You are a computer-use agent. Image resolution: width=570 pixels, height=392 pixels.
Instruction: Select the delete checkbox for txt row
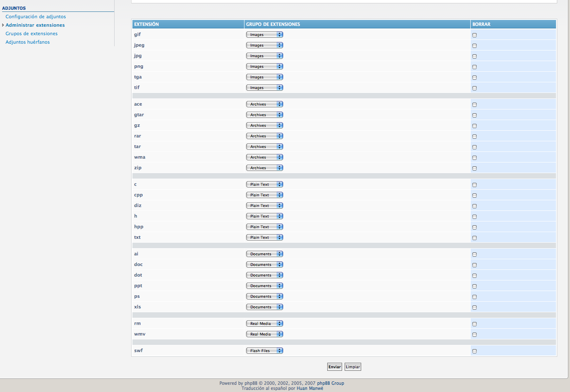[475, 238]
